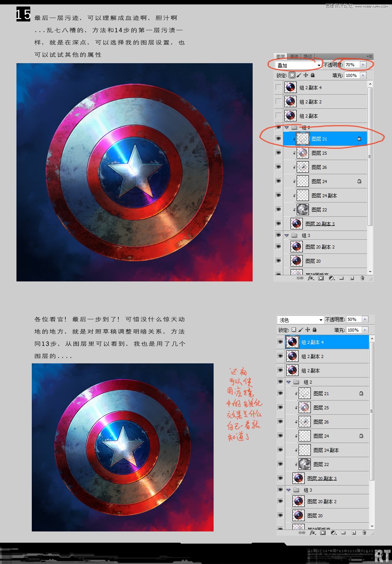The height and width of the screenshot is (564, 392).
Task: Switch to 图层 tab
Action: (x=281, y=56)
